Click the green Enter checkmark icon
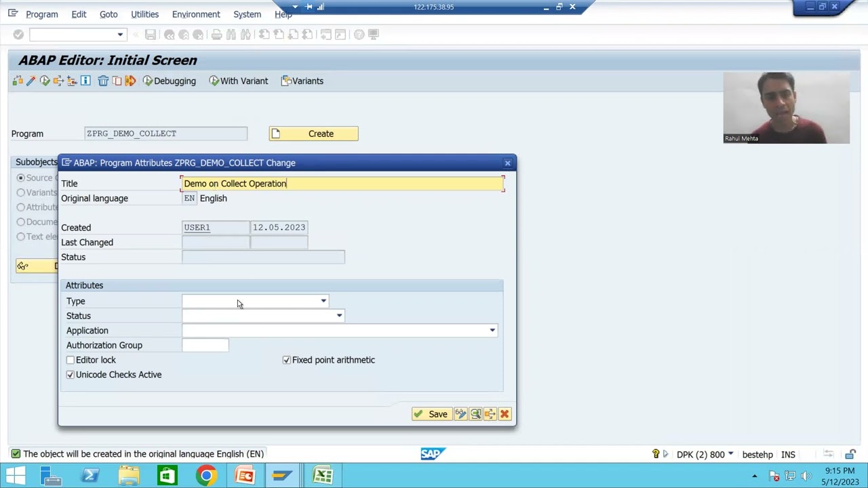This screenshot has height=488, width=868. point(18,35)
